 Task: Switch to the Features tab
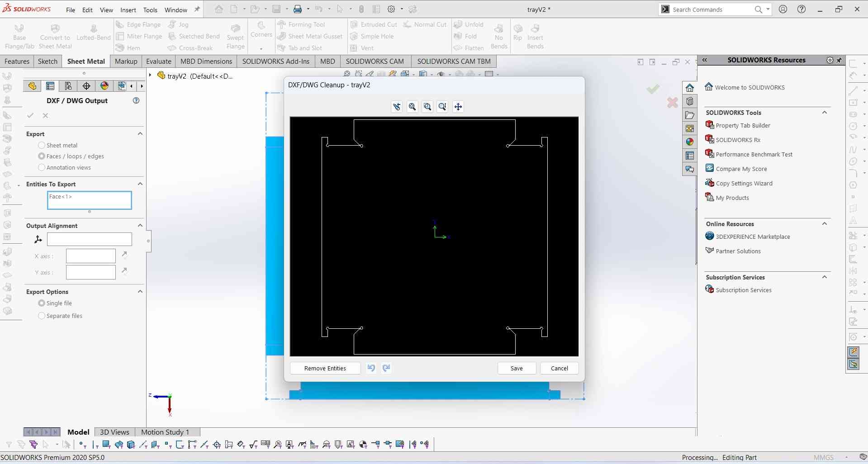click(17, 62)
